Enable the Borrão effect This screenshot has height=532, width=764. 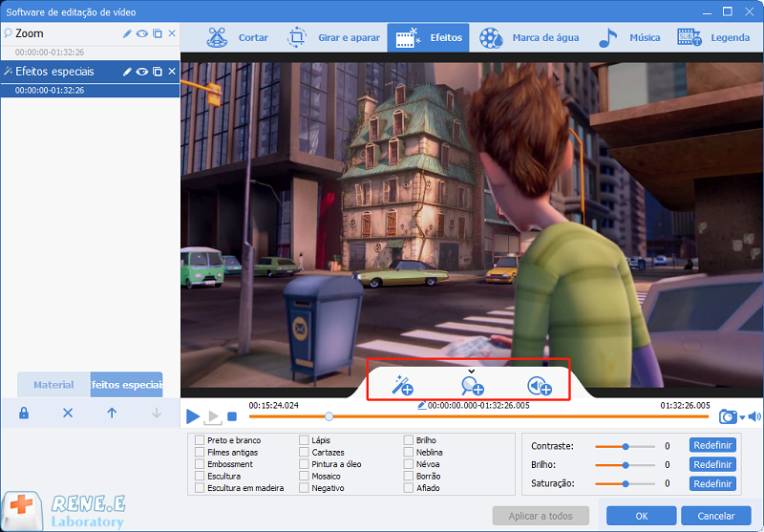click(x=409, y=476)
